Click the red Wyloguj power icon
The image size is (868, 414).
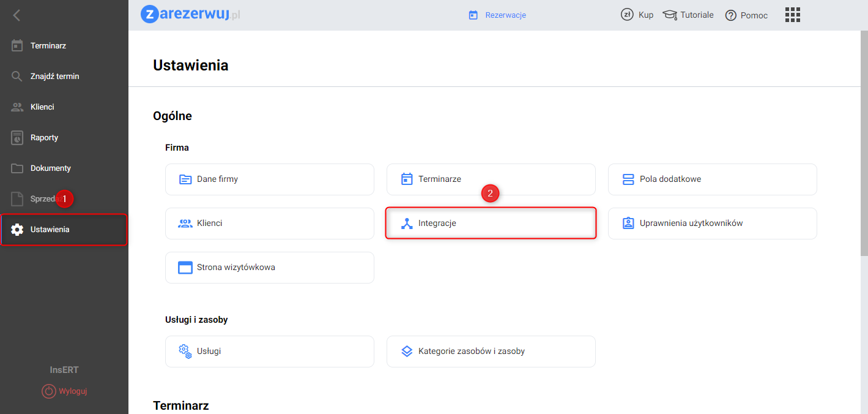[x=48, y=391]
